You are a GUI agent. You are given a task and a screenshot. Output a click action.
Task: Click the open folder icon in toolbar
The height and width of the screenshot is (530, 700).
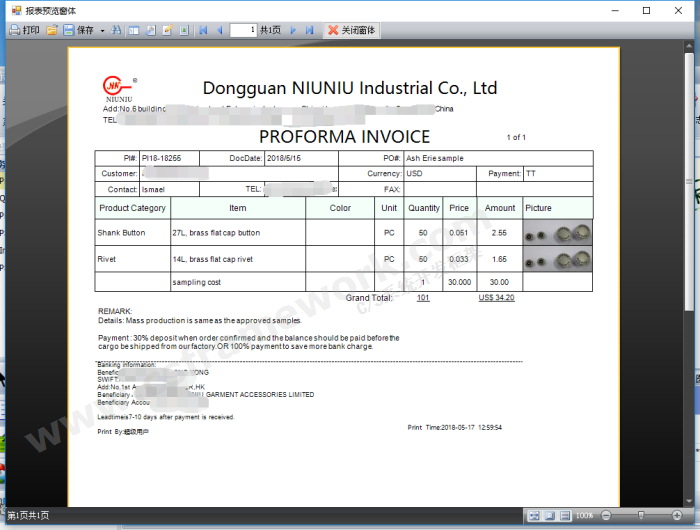click(52, 30)
